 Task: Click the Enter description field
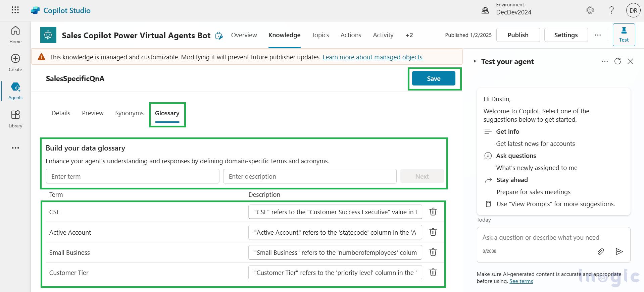coord(310,176)
